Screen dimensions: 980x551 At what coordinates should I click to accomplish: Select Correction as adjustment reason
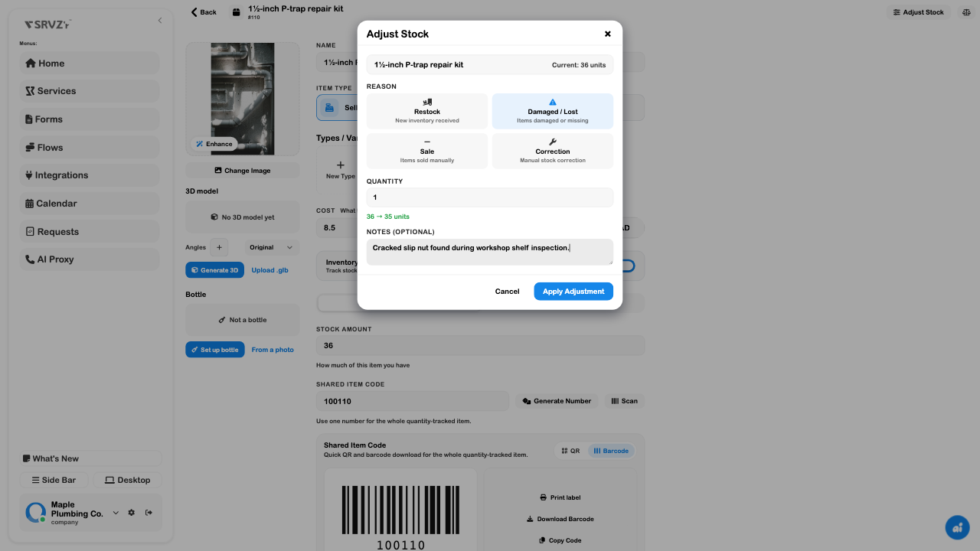click(x=553, y=151)
